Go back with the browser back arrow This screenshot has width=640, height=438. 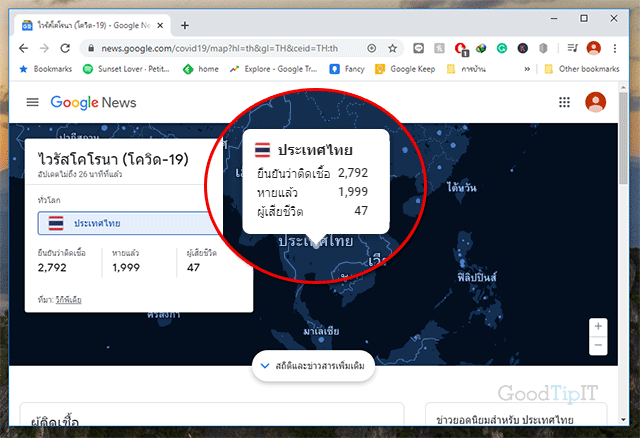pos(24,49)
